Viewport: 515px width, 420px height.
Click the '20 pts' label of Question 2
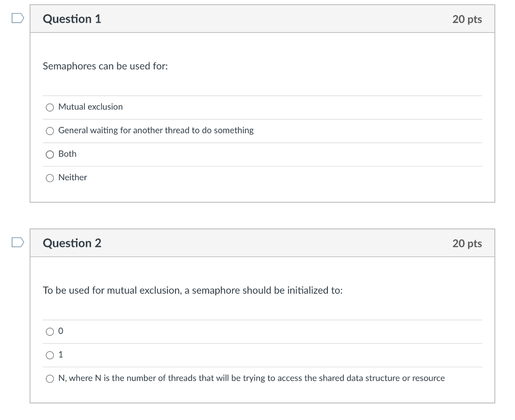467,243
